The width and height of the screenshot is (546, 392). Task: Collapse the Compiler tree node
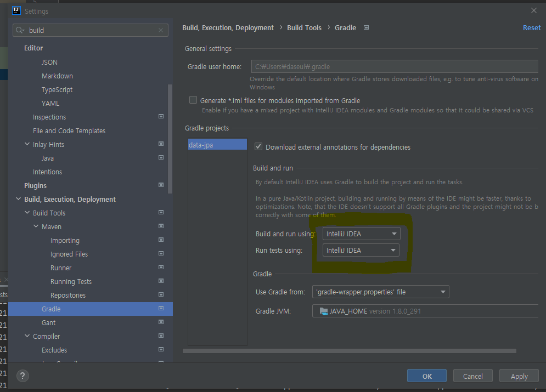27,336
